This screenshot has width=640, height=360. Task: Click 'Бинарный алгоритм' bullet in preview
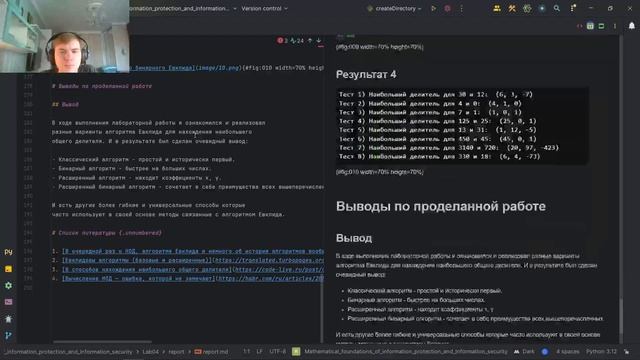(416, 300)
